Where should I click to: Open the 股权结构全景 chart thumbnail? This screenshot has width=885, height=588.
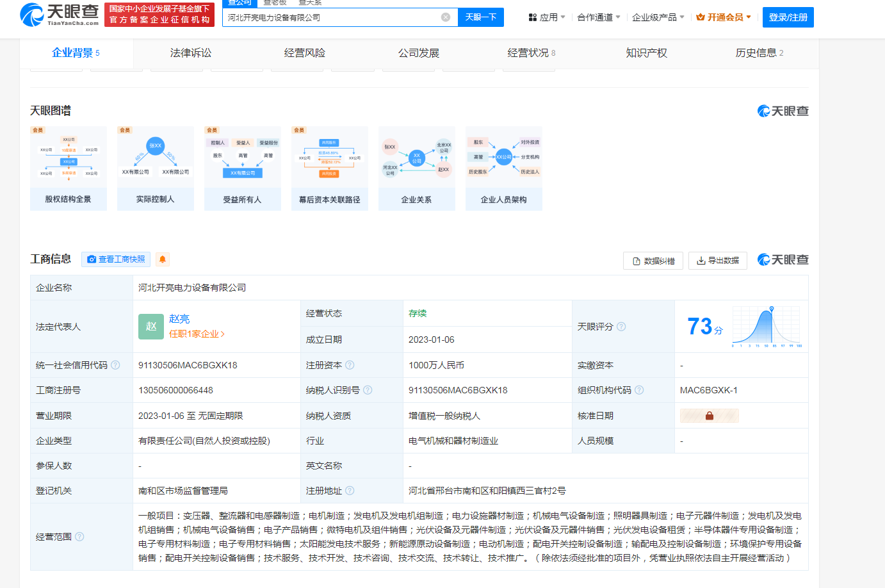[x=68, y=168]
